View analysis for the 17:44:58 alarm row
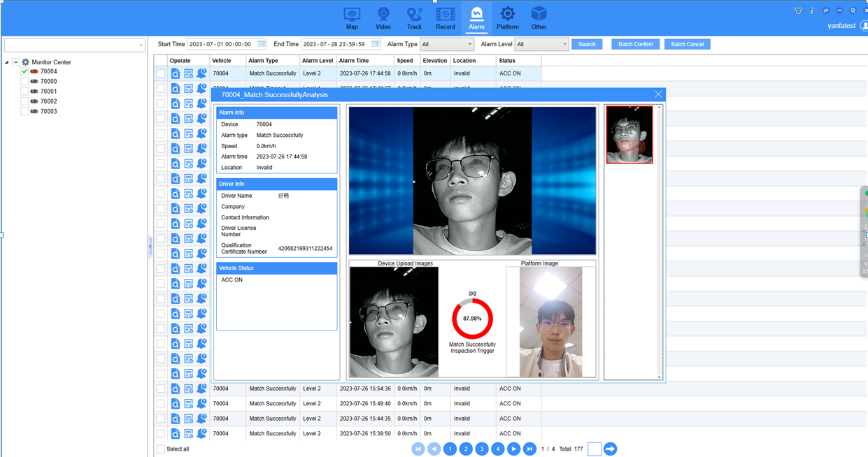 [176, 73]
